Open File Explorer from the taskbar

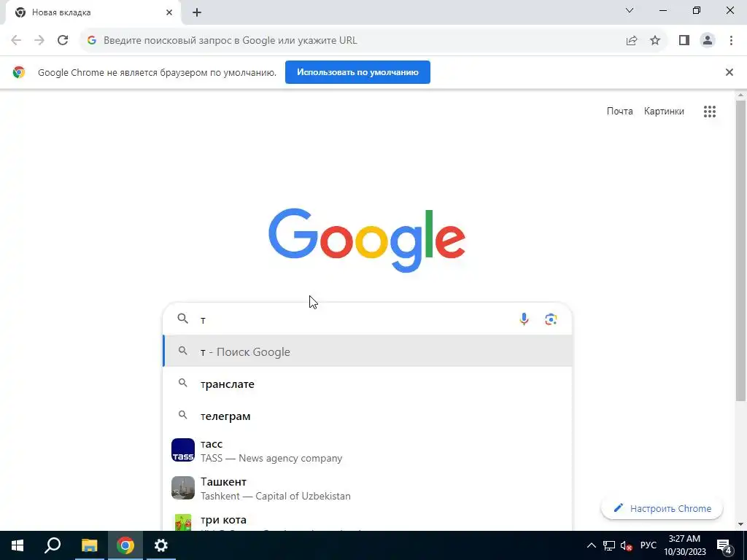89,545
